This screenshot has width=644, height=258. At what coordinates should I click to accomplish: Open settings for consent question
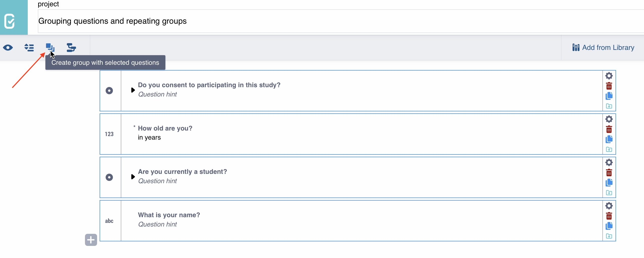click(609, 76)
